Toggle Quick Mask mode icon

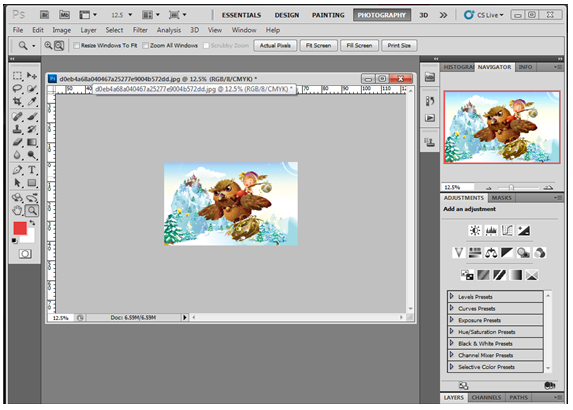(25, 254)
